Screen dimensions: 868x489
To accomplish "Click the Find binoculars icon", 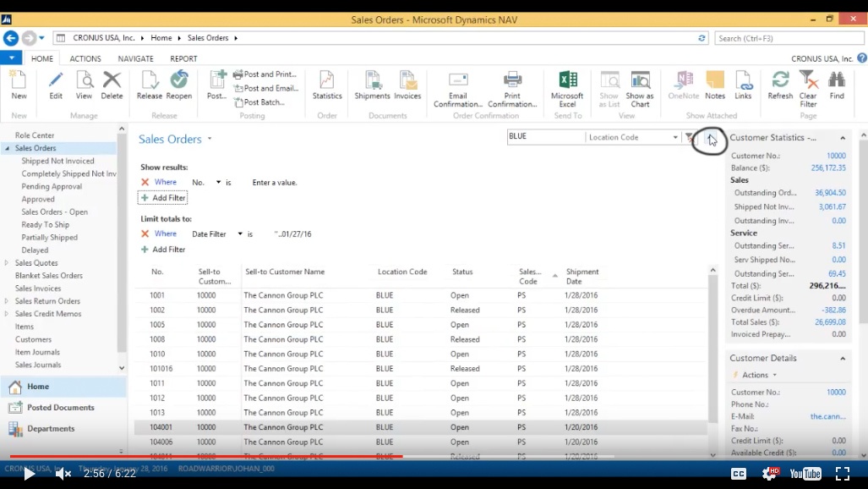I will (x=837, y=81).
